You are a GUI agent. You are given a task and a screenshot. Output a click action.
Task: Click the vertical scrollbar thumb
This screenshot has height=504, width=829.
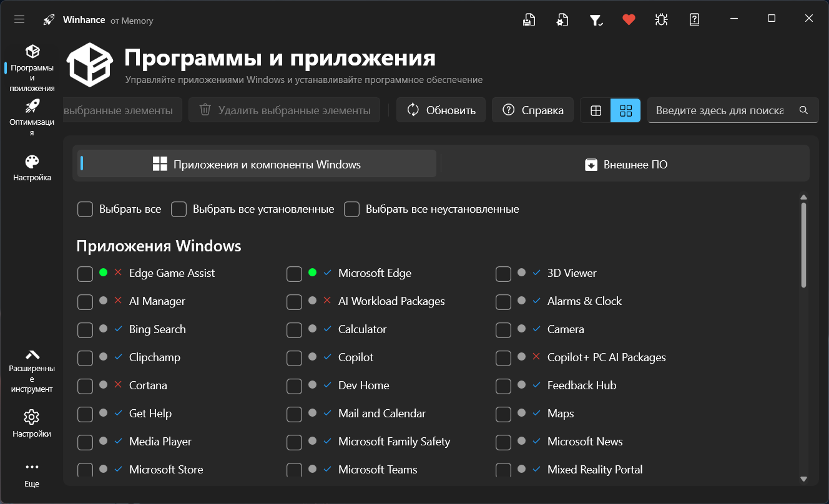point(803,245)
